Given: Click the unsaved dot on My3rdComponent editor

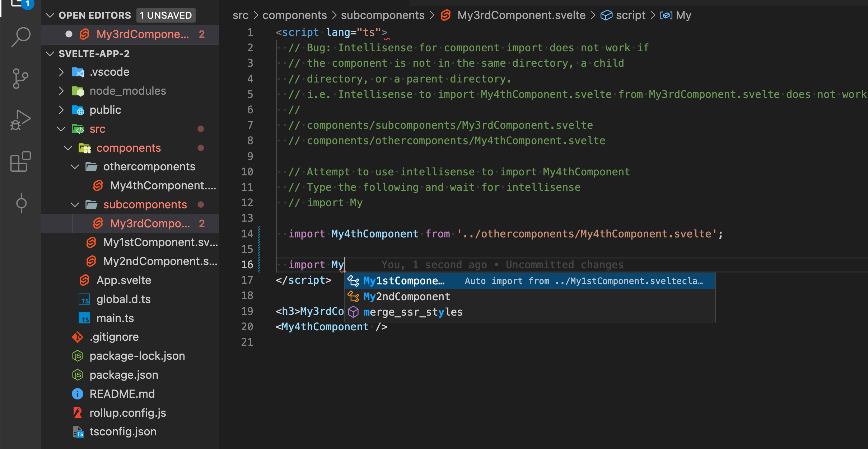Looking at the screenshot, I should (x=69, y=34).
